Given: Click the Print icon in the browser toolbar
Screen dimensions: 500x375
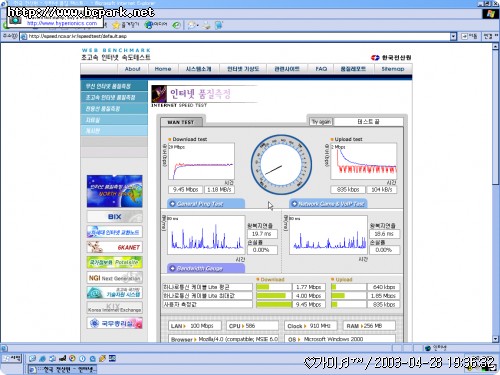Looking at the screenshot, I should point(207,25).
